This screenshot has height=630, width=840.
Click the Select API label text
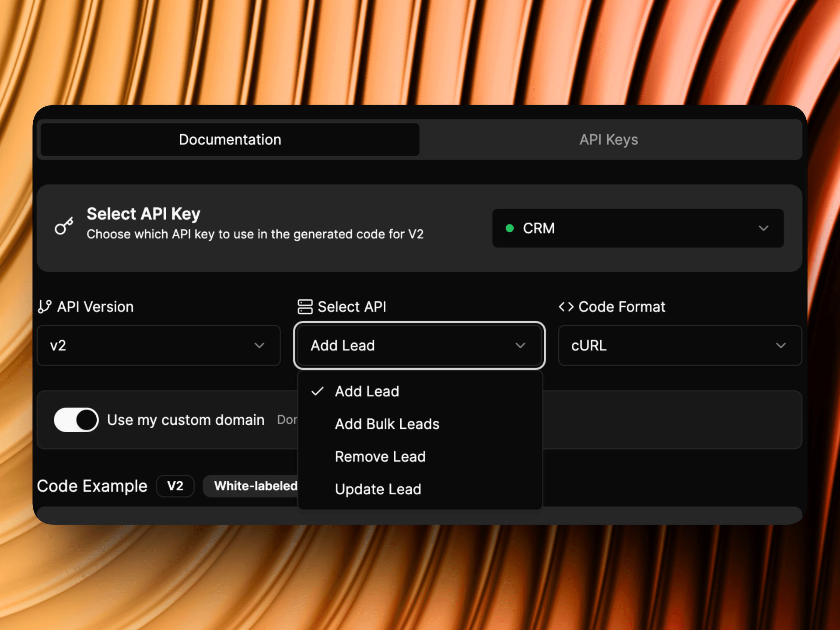[352, 307]
